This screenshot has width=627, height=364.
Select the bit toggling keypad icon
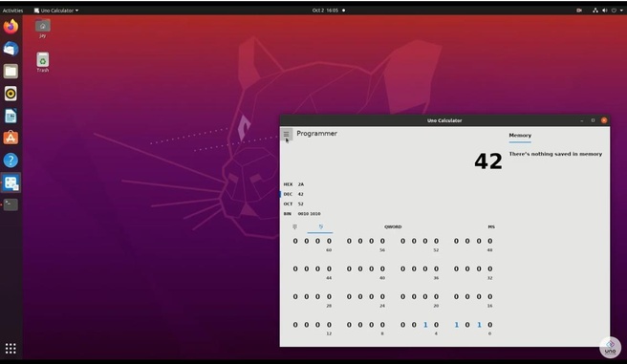point(320,227)
